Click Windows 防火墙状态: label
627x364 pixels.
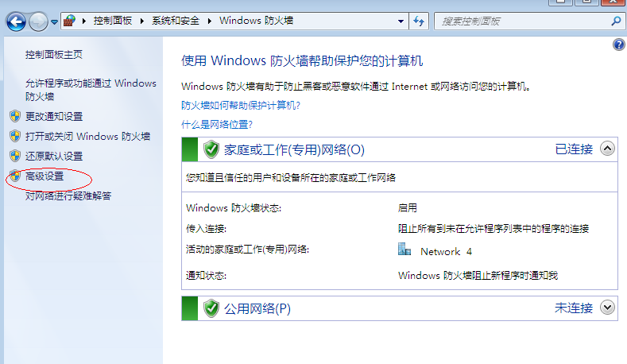pyautogui.click(x=234, y=208)
